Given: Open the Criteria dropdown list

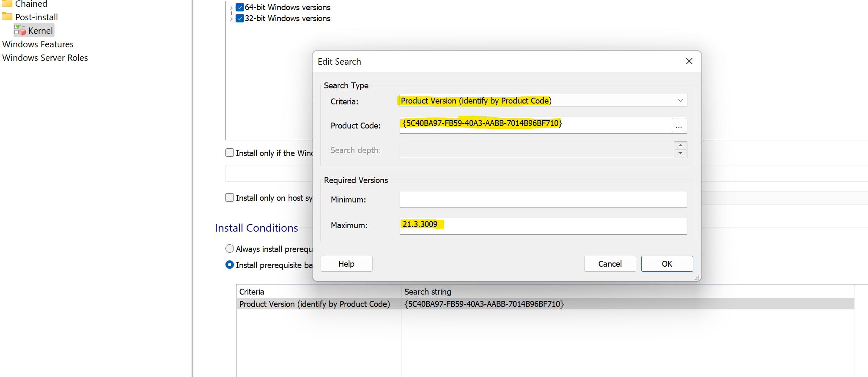Looking at the screenshot, I should (x=680, y=101).
